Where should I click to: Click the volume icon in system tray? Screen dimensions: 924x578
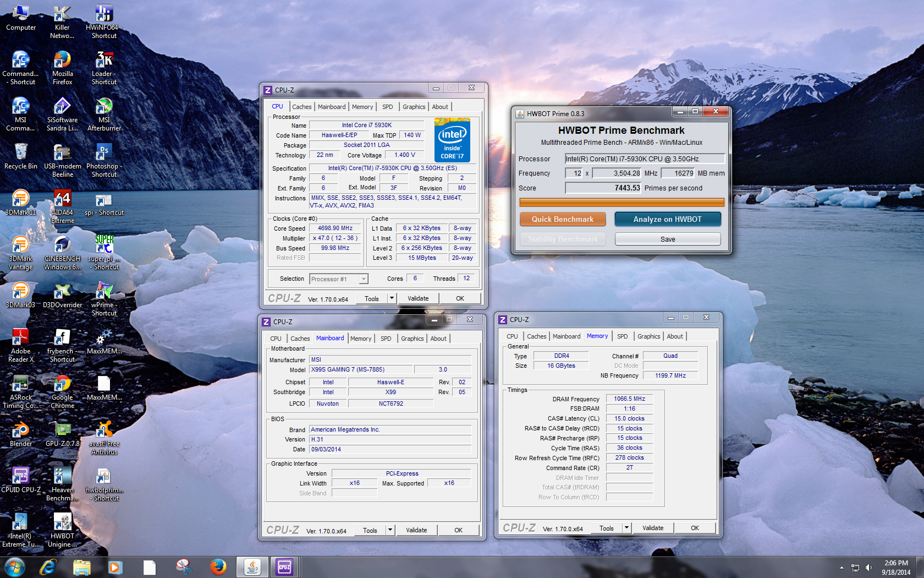pos(868,568)
